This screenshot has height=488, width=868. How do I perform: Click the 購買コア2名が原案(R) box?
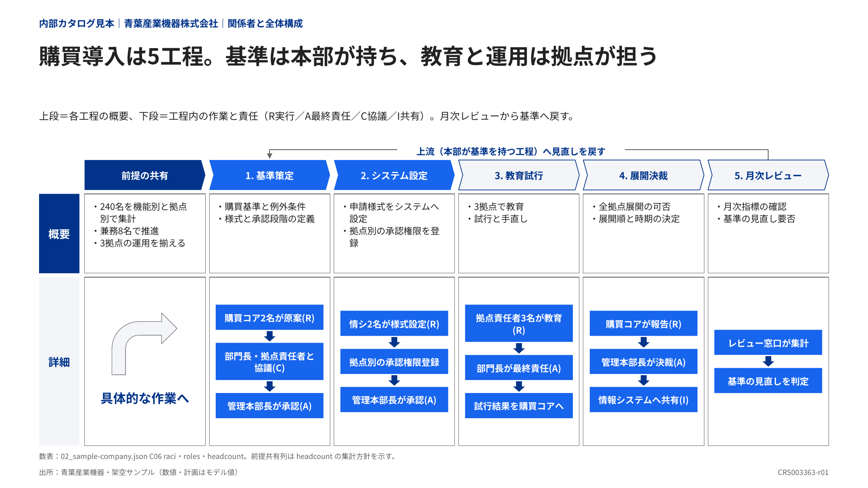pos(270,318)
